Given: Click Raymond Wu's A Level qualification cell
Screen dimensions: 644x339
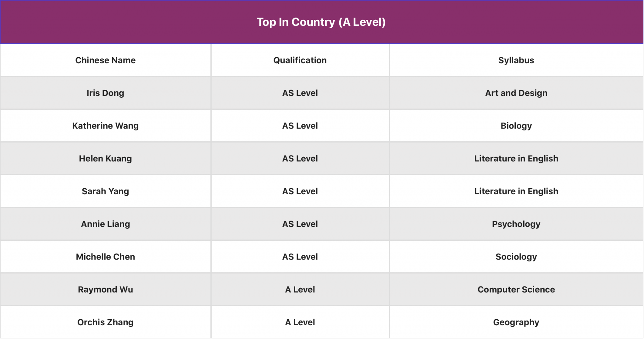Looking at the screenshot, I should pos(300,290).
